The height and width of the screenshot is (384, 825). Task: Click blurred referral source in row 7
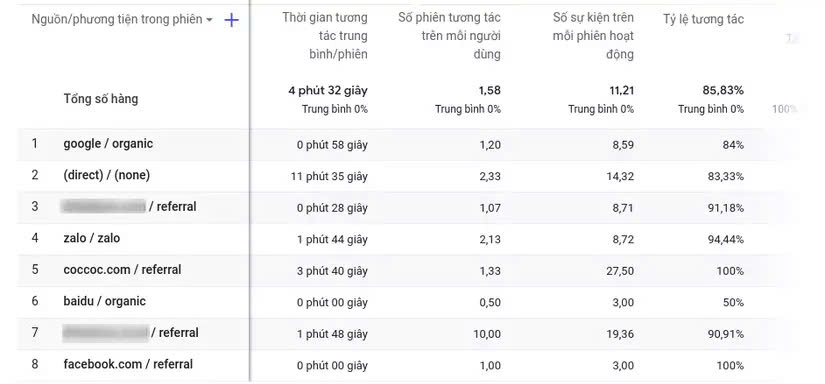[105, 332]
